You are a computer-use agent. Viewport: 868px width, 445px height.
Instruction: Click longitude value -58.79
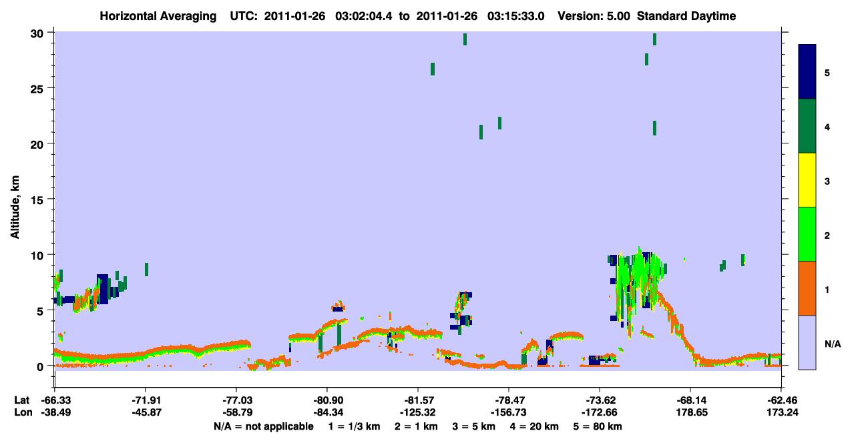click(236, 412)
